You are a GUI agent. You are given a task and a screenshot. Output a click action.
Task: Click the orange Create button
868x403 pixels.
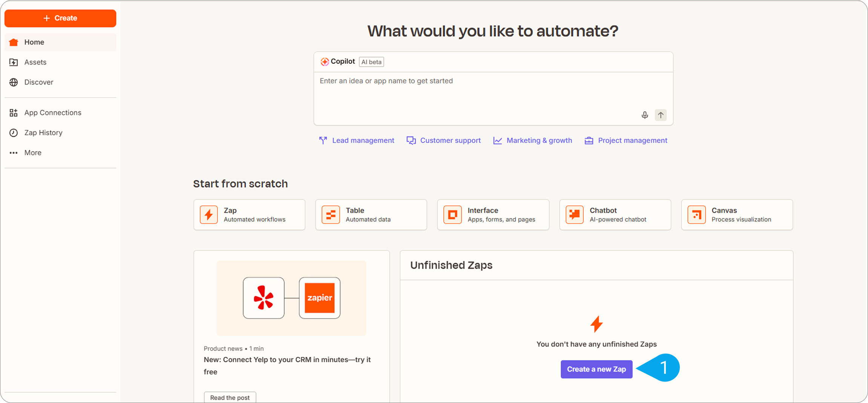pos(60,18)
